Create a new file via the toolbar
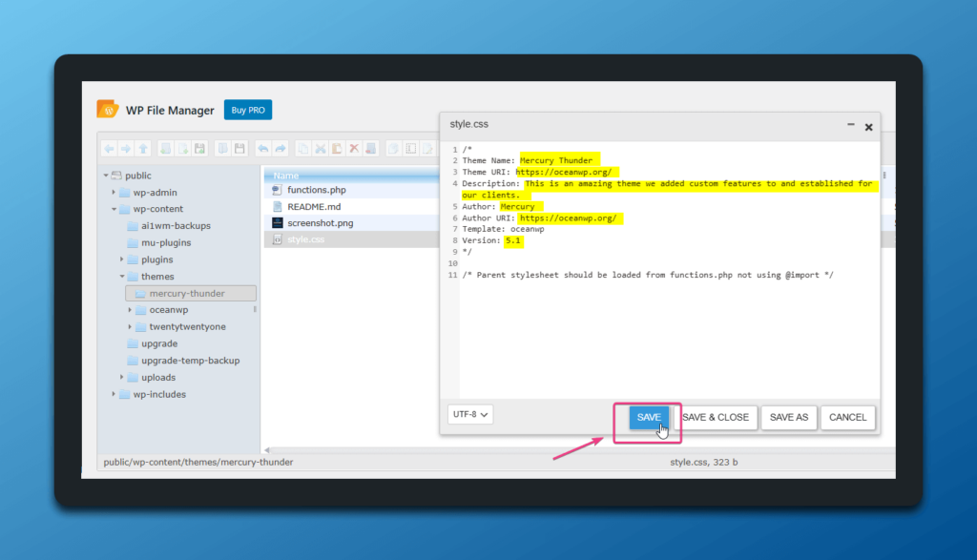 [182, 148]
